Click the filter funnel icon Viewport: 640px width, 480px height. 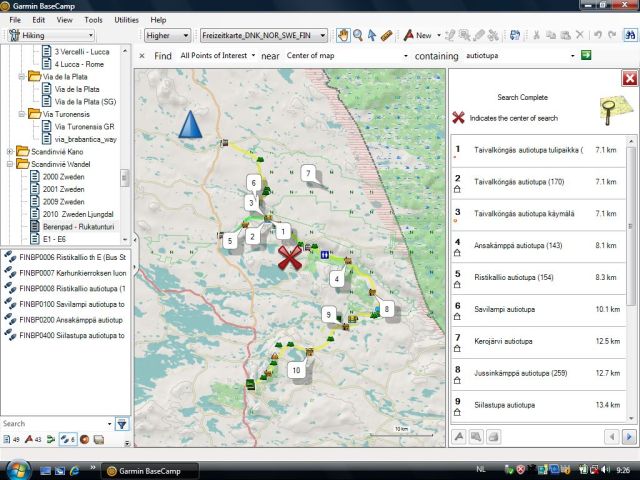click(121, 424)
